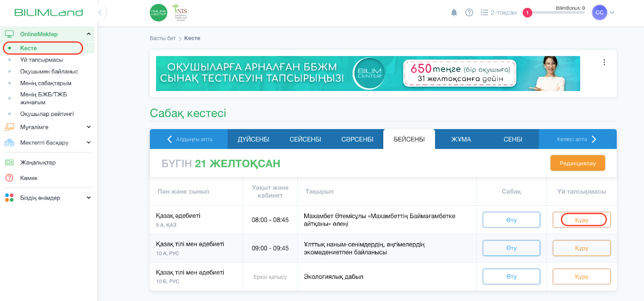The height and width of the screenshot is (301, 644).
Task: Click the OnlineMektep monitor icon
Action: [9, 34]
